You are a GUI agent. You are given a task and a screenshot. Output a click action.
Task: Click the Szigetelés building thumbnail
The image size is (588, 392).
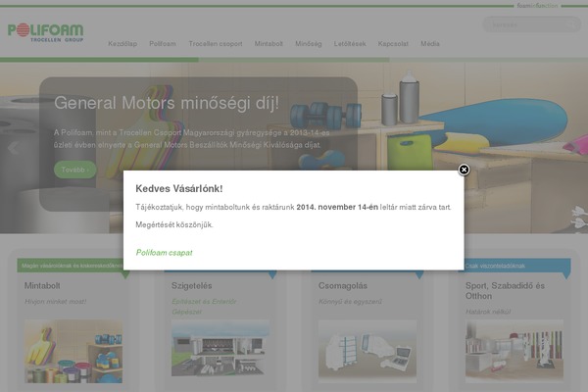coord(220,348)
